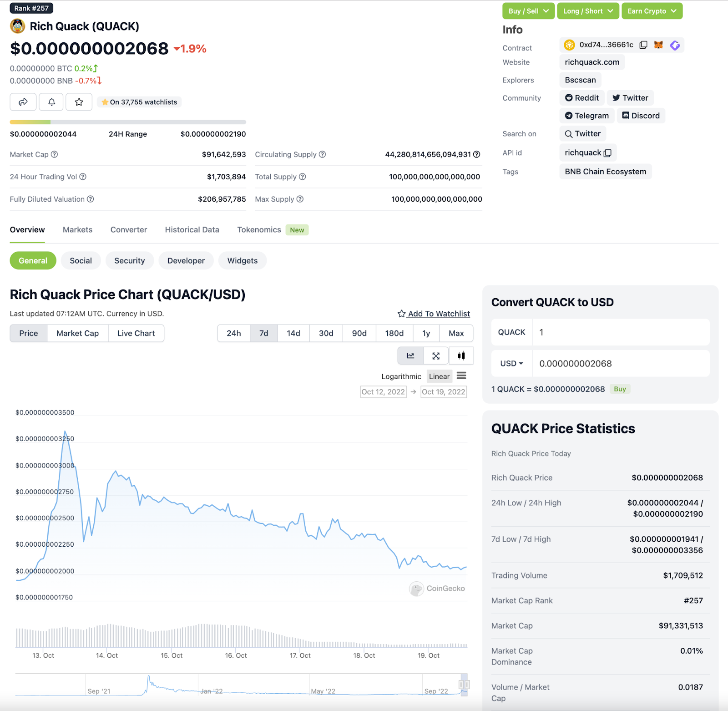Open Total Supply info icon
Screen dimensions: 728x711
coord(302,177)
